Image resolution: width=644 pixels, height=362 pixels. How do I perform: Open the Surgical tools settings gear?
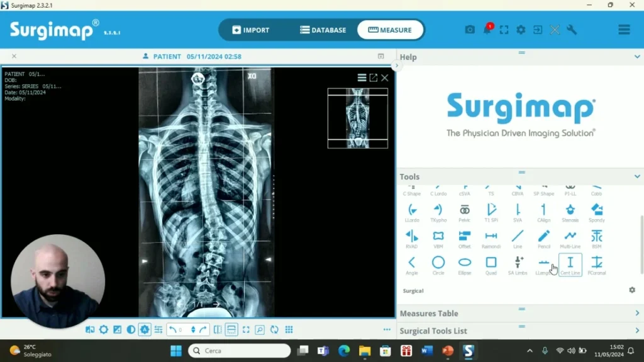[632, 290]
